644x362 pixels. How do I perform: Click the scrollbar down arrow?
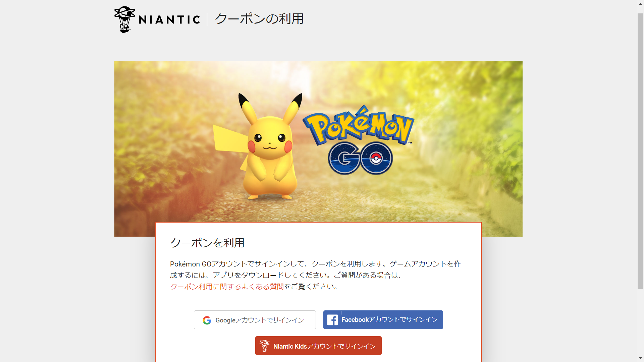(641, 358)
